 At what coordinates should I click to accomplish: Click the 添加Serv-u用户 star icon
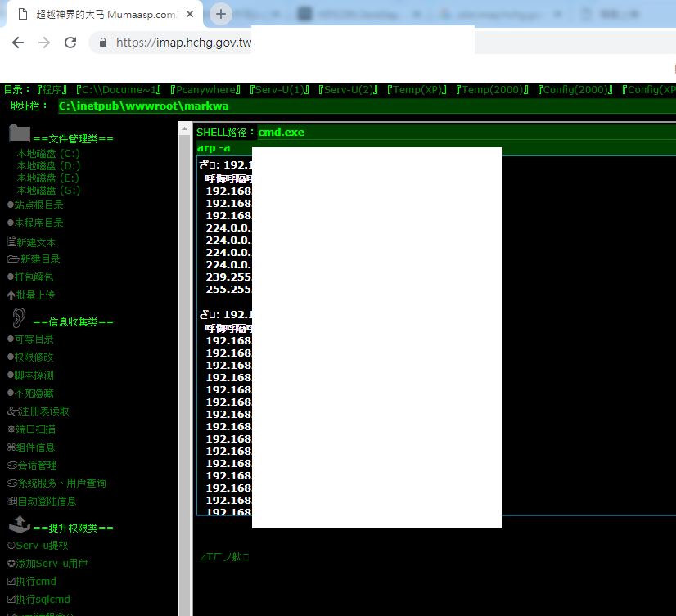coord(11,564)
